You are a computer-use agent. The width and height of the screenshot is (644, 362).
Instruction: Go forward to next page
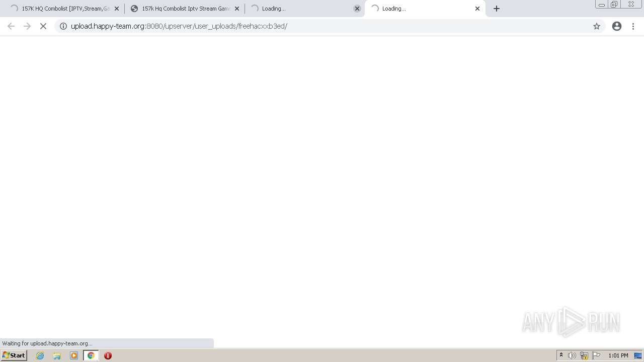tap(27, 26)
